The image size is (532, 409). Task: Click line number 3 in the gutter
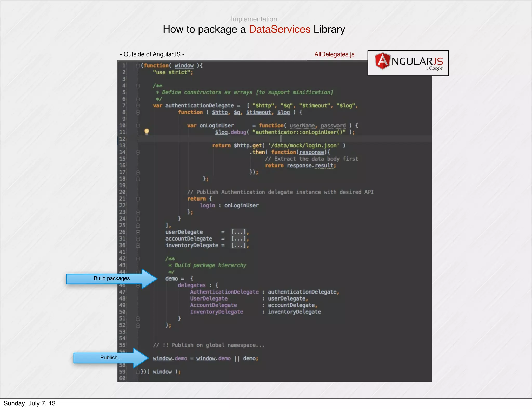pyautogui.click(x=124, y=79)
